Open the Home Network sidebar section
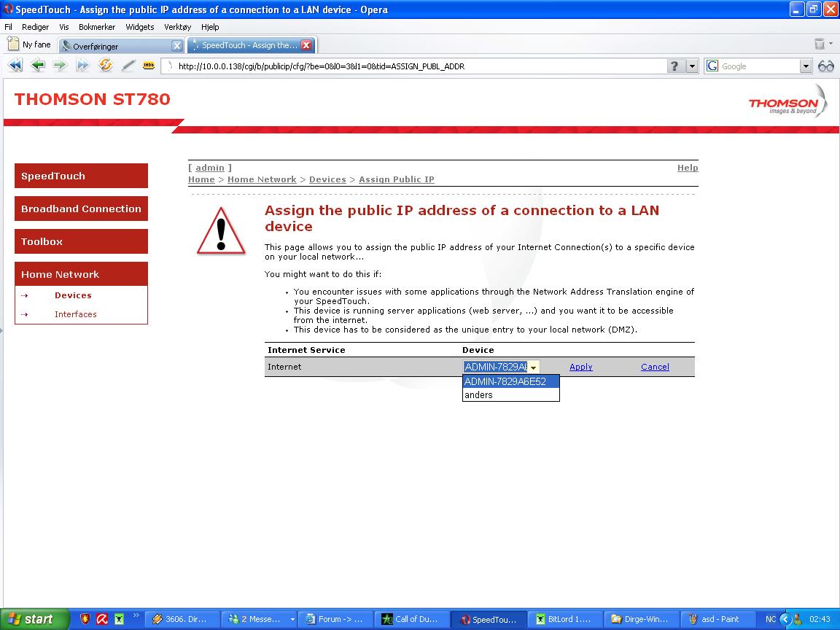Screen dimensions: 840x630 81,273
